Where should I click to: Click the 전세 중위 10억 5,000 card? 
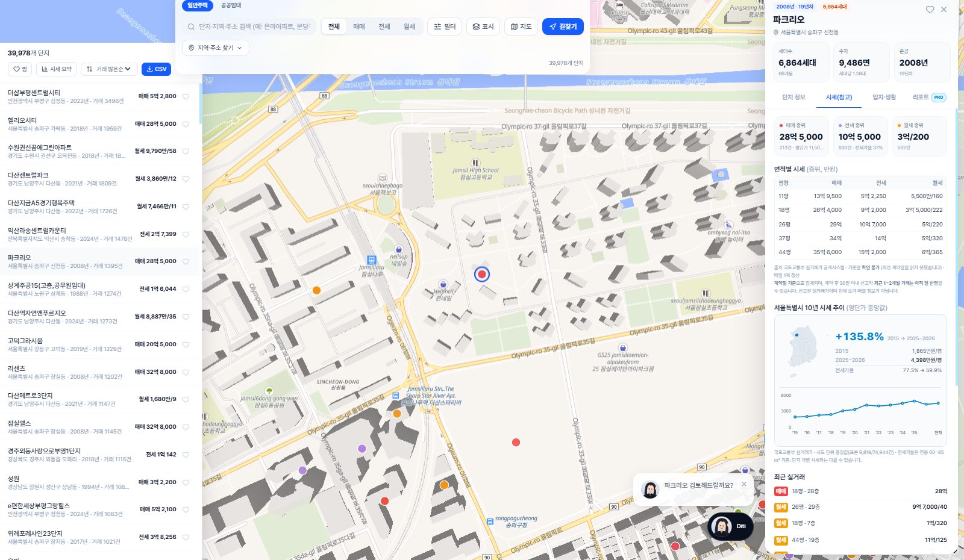[x=860, y=136]
